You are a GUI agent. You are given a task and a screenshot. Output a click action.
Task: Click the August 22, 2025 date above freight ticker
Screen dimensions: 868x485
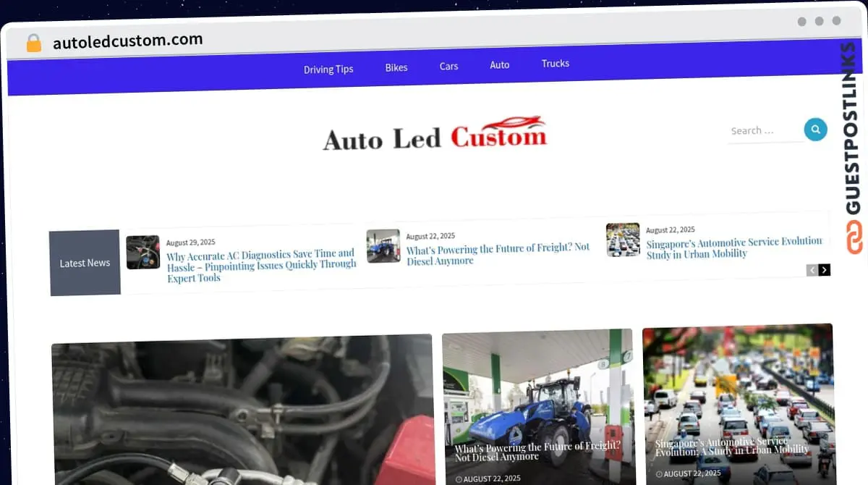pos(430,236)
